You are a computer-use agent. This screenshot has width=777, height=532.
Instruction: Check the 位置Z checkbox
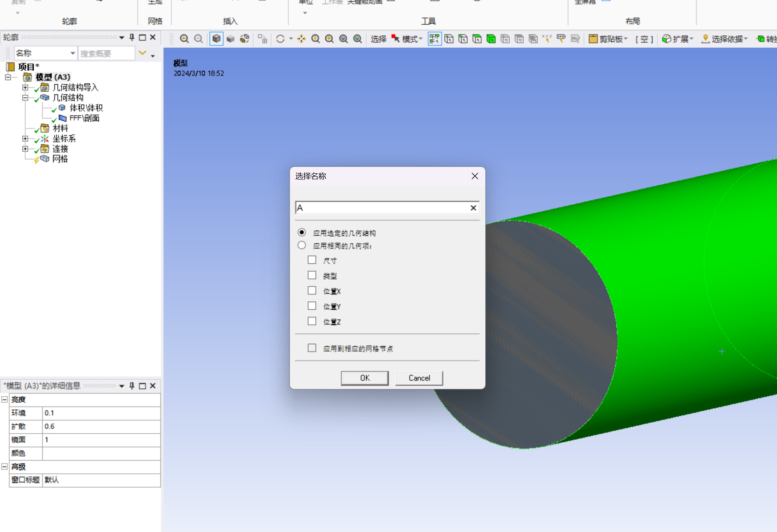(x=312, y=321)
